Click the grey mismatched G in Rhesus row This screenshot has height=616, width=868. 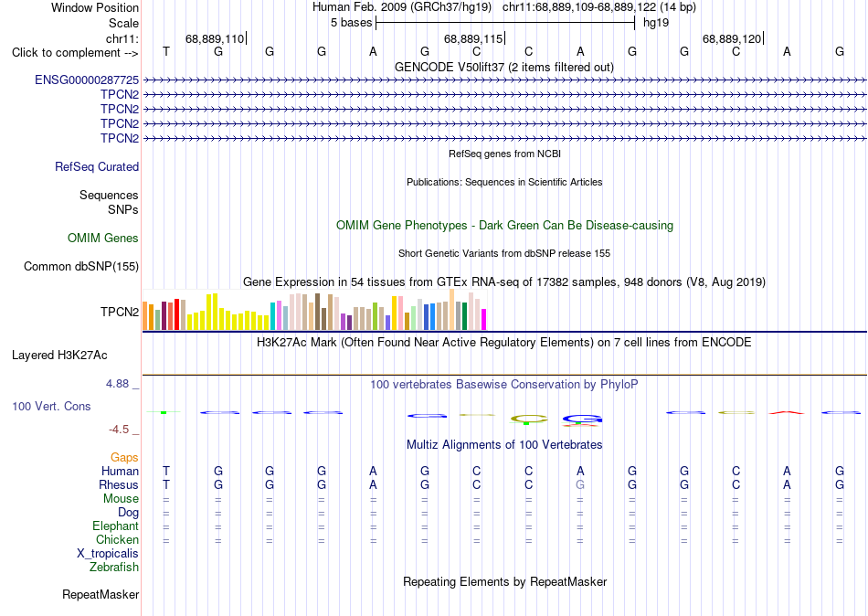[580, 484]
